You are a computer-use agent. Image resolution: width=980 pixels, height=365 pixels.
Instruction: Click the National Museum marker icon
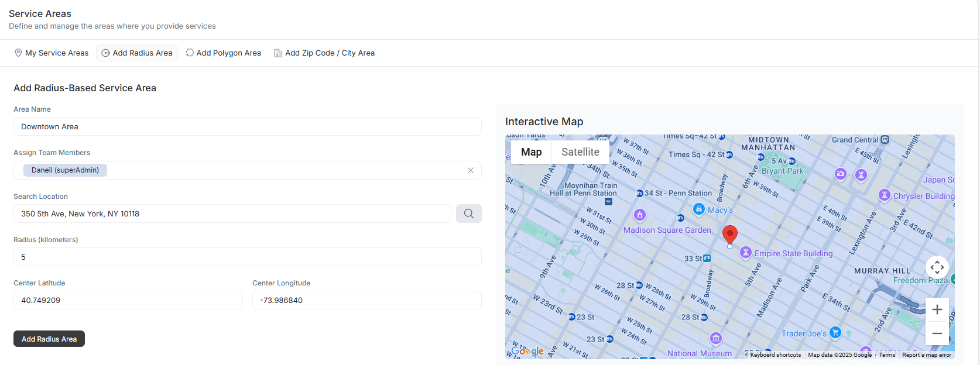coord(716,338)
